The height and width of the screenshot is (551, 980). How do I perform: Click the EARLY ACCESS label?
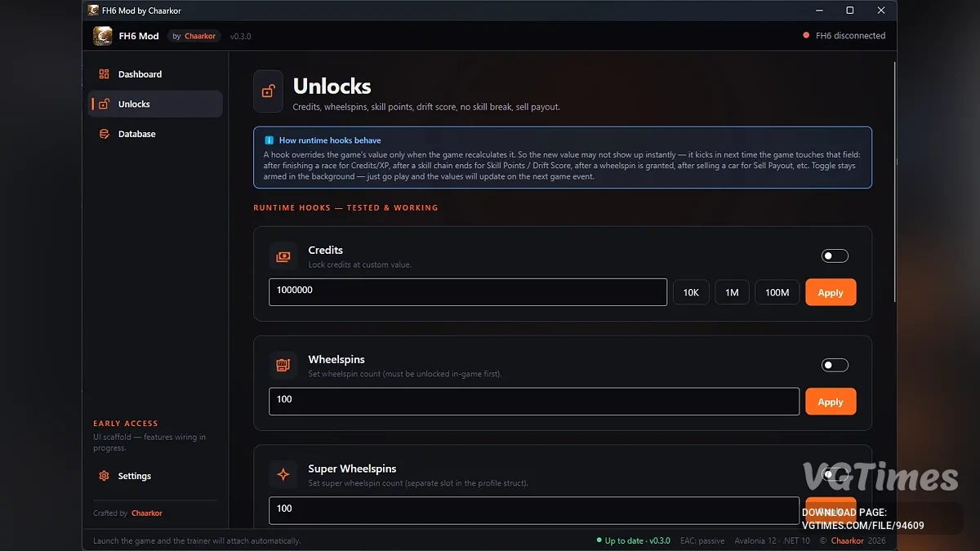point(126,424)
